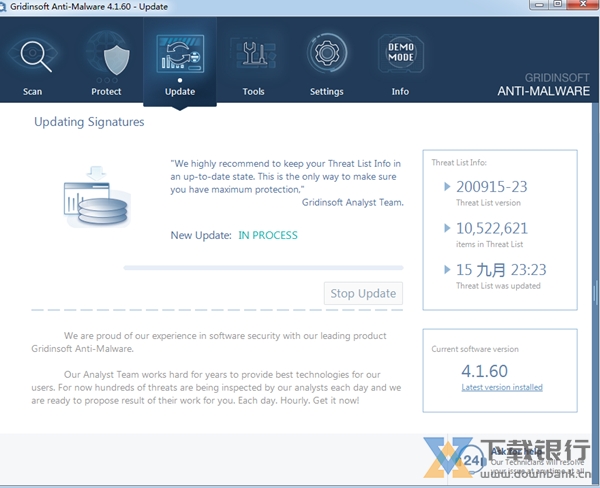This screenshot has height=488, width=600.
Task: Click the Gridinsoft Anti-Malware logo text
Action: [543, 85]
